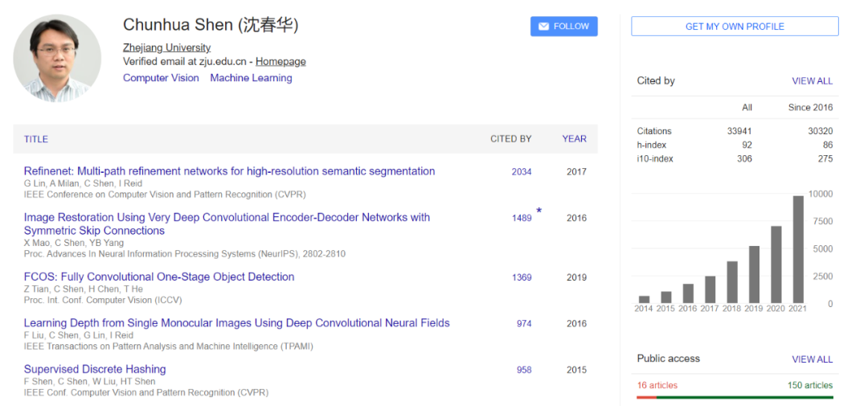
Task: Click GET MY OWN PROFILE button
Action: point(735,27)
